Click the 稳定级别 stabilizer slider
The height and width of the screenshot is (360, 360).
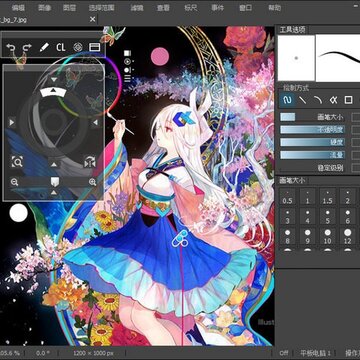312,168
